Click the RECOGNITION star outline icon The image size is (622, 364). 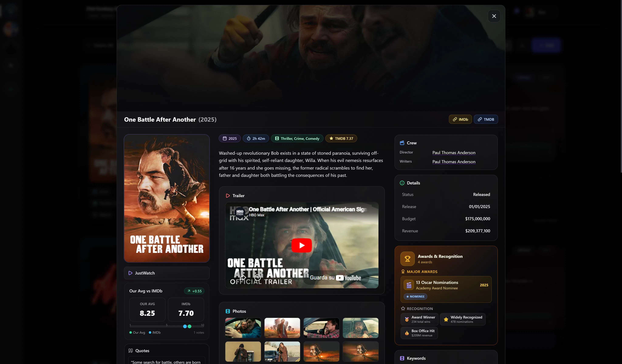click(x=403, y=308)
